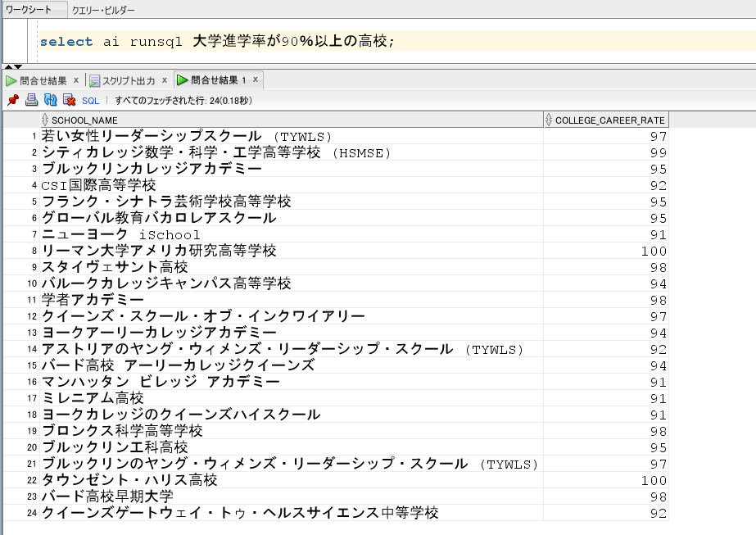Click the SQL link in results toolbar
756x535 pixels.
[90, 101]
